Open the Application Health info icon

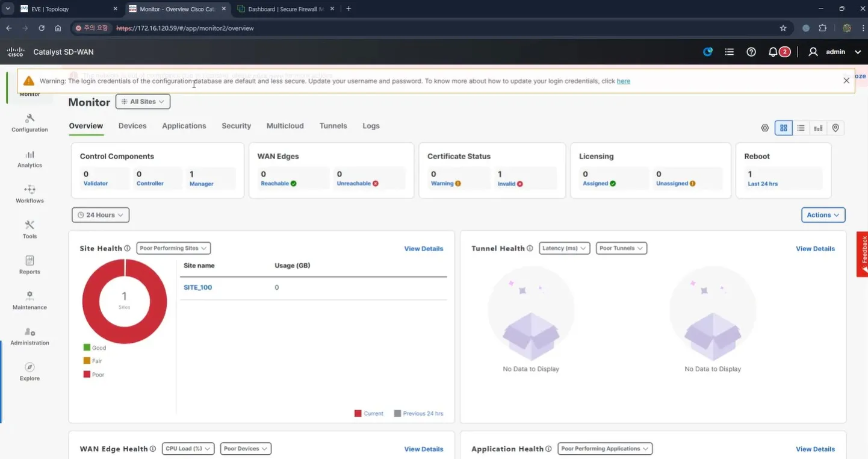pos(549,449)
